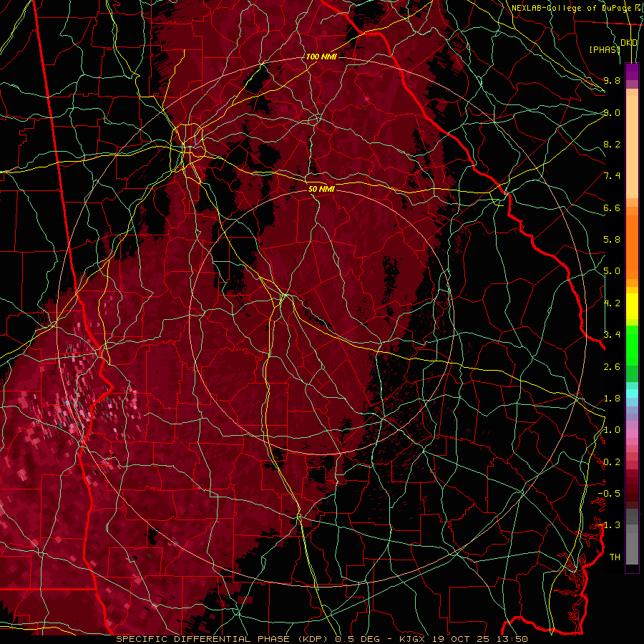
Task: Click the 9.8 legend value
Action: (x=612, y=80)
